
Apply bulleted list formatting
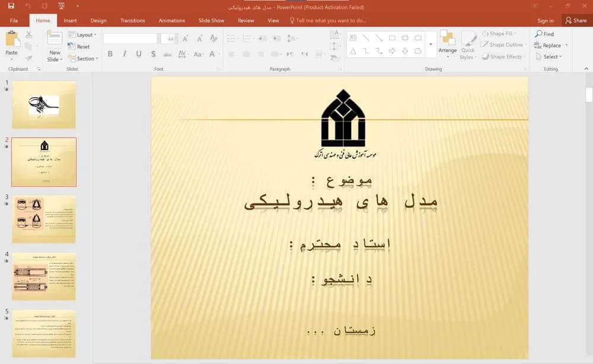click(231, 39)
